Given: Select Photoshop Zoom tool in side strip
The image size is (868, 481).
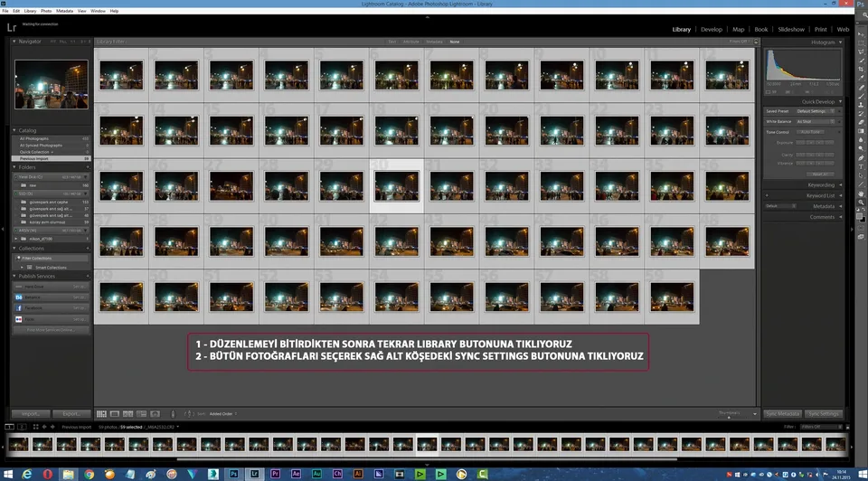Looking at the screenshot, I should 861,203.
